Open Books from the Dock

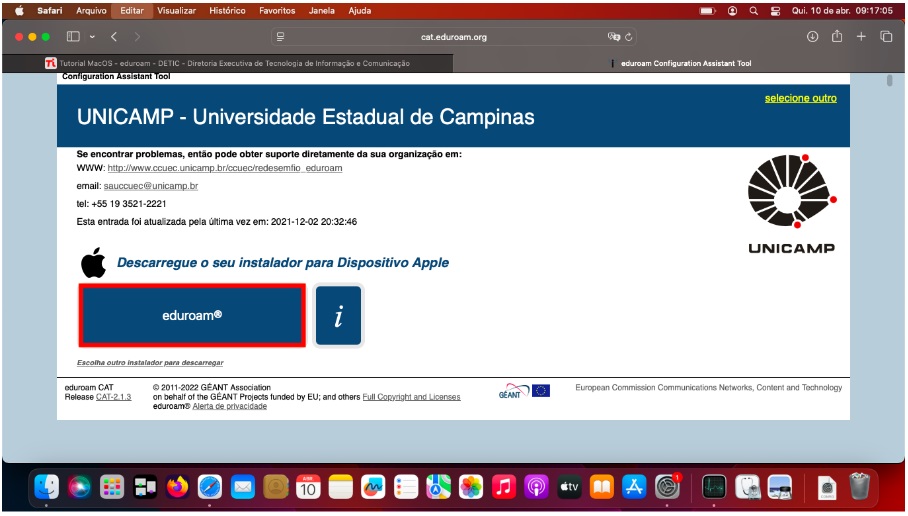[602, 487]
